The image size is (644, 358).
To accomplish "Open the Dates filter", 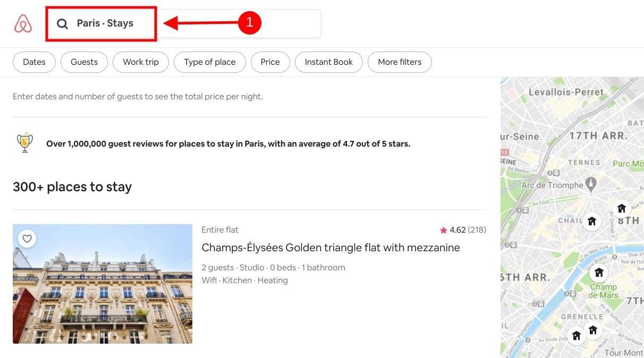I will coord(34,62).
